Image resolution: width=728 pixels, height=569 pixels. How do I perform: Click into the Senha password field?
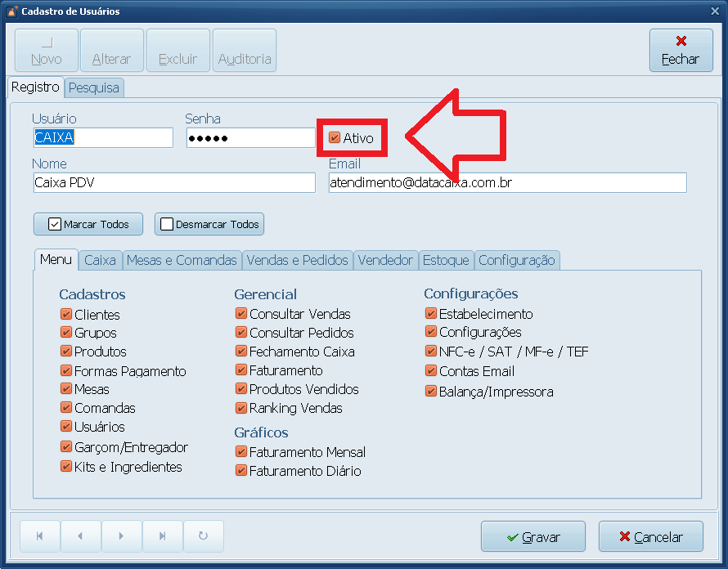pyautogui.click(x=250, y=138)
